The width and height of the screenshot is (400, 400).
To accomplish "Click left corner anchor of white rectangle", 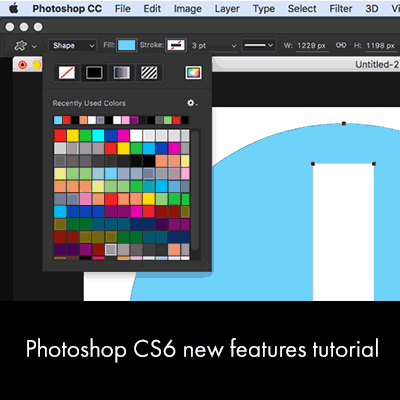I will 313,164.
